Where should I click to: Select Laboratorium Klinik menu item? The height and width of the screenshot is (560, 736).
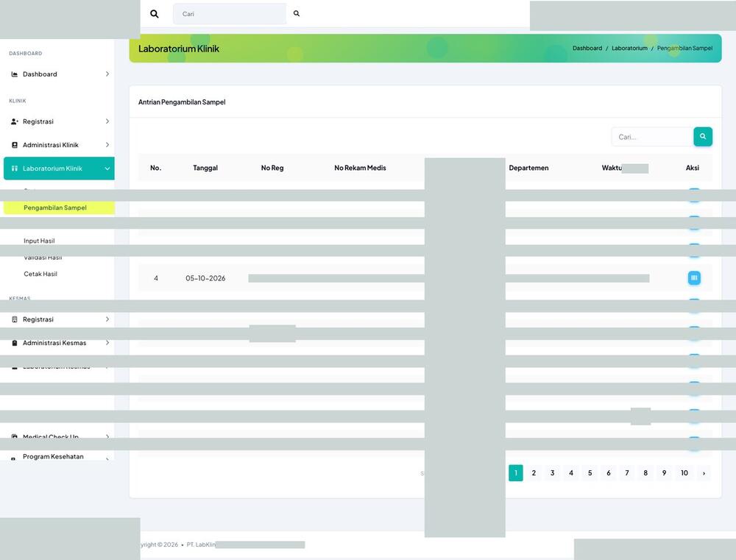pyautogui.click(x=59, y=169)
